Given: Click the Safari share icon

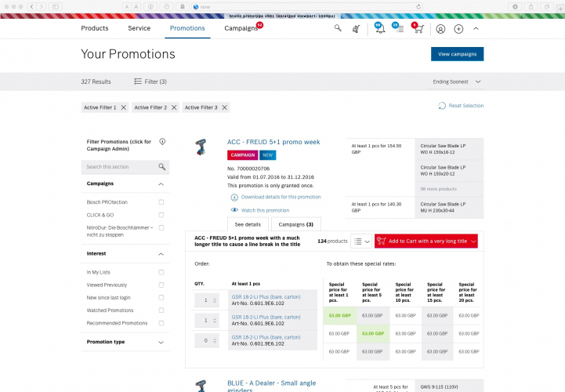Looking at the screenshot, I should pos(531,6).
